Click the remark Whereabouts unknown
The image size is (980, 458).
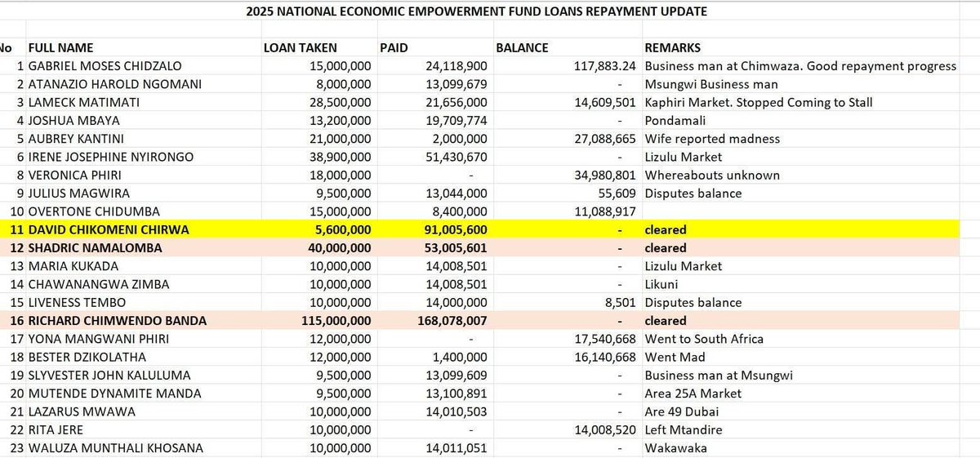pyautogui.click(x=712, y=175)
